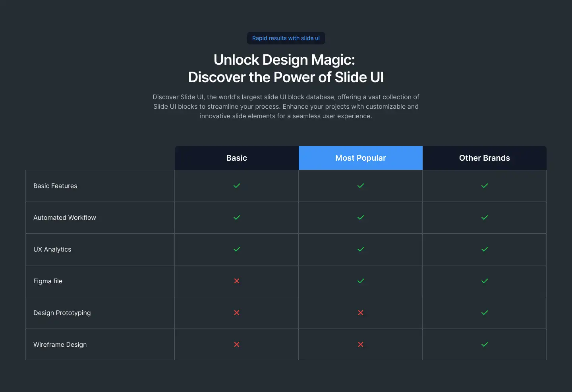Screen dimensions: 572x392
Task: Click the 'Automated Workflow' row label
Action: [65, 217]
